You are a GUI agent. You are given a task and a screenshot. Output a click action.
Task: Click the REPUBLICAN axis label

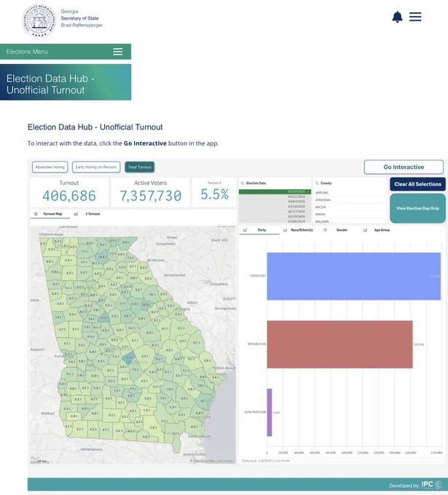(256, 344)
